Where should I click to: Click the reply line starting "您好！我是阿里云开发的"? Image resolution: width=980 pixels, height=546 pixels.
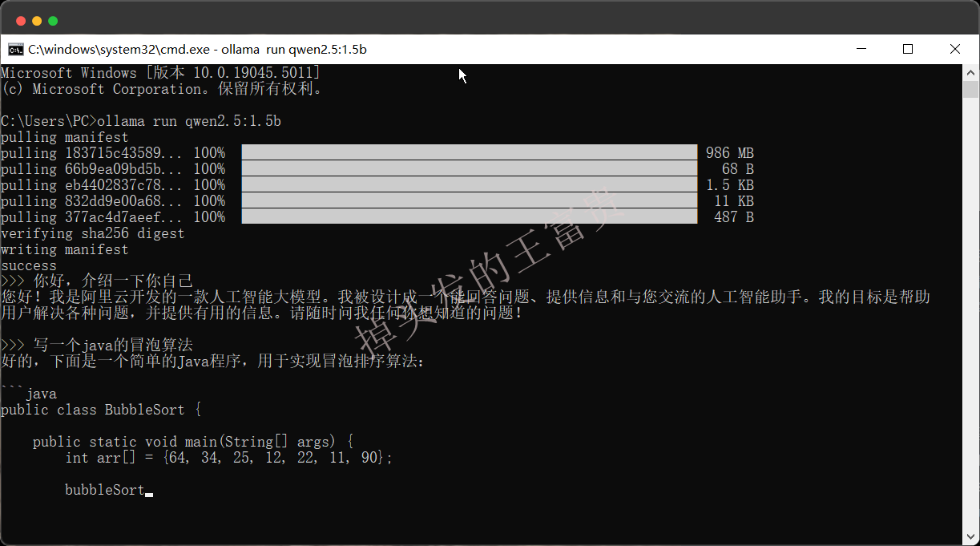click(x=466, y=297)
